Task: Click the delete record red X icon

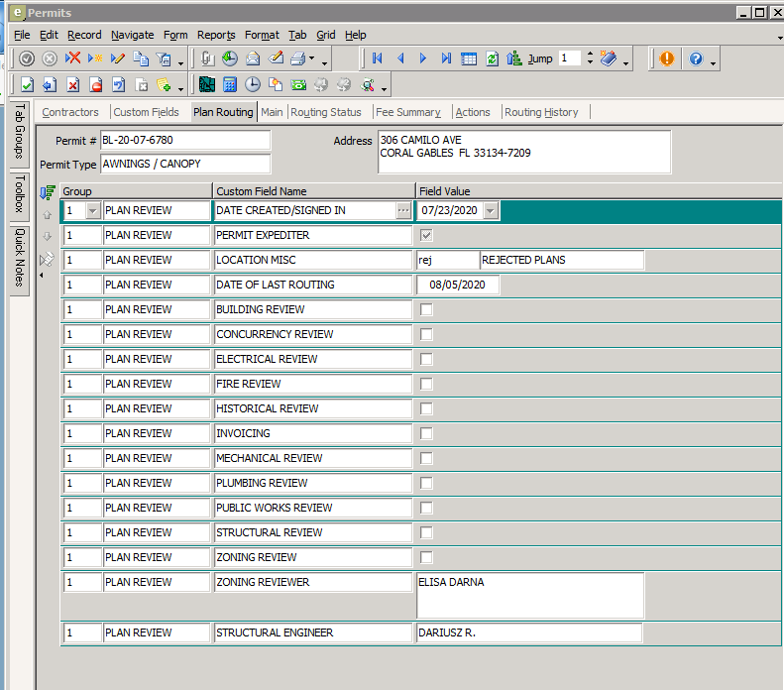Action: tap(72, 58)
